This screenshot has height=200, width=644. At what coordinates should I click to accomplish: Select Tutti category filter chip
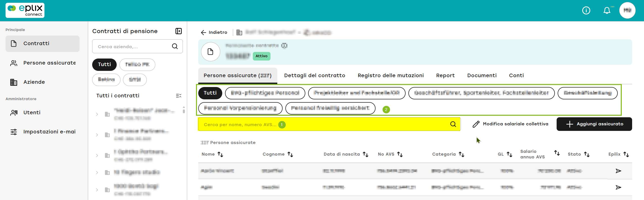[x=210, y=93]
